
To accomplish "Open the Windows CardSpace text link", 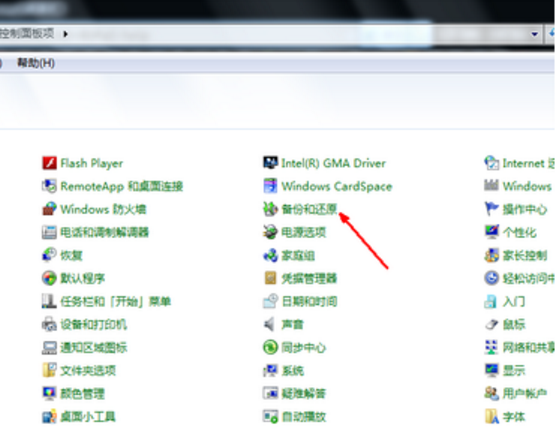I will (337, 186).
